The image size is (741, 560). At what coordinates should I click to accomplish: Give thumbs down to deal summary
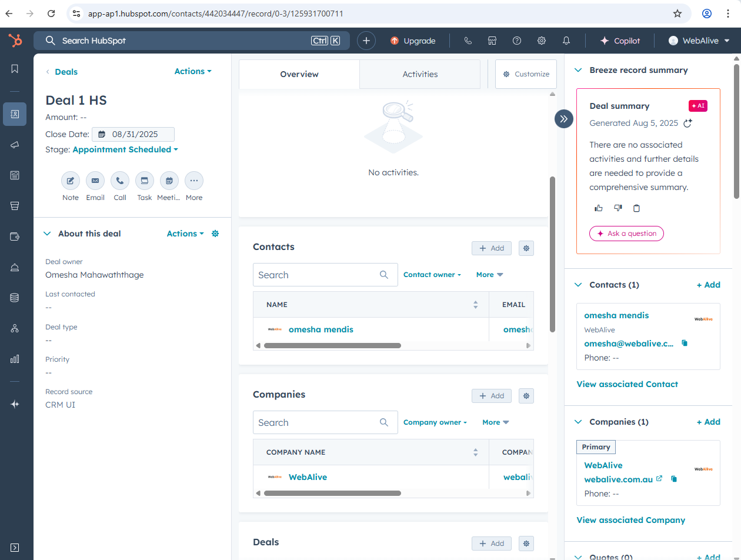(617, 208)
